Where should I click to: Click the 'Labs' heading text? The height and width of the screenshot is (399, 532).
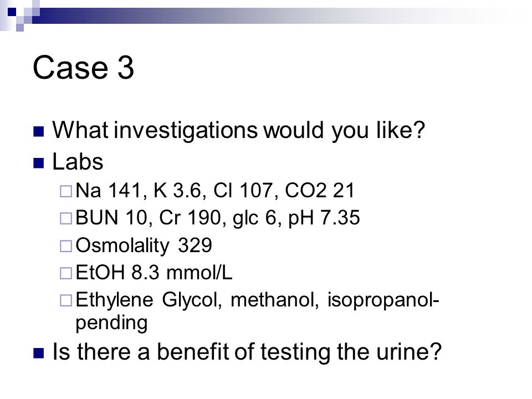click(x=78, y=161)
